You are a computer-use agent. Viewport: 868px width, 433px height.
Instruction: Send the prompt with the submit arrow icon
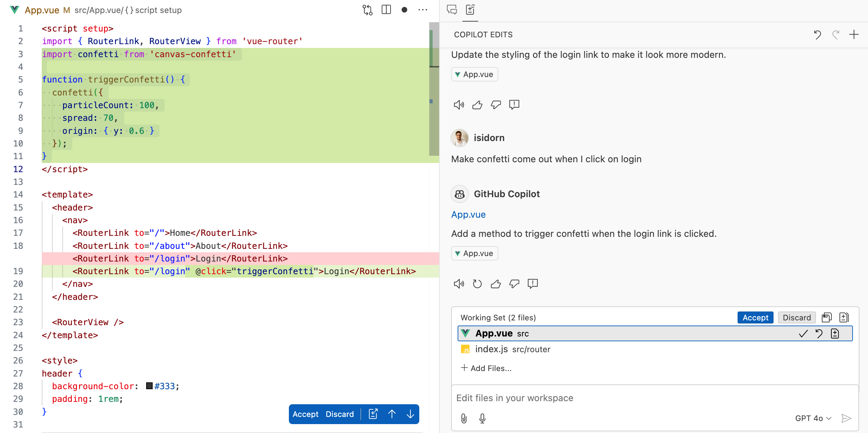pos(846,418)
